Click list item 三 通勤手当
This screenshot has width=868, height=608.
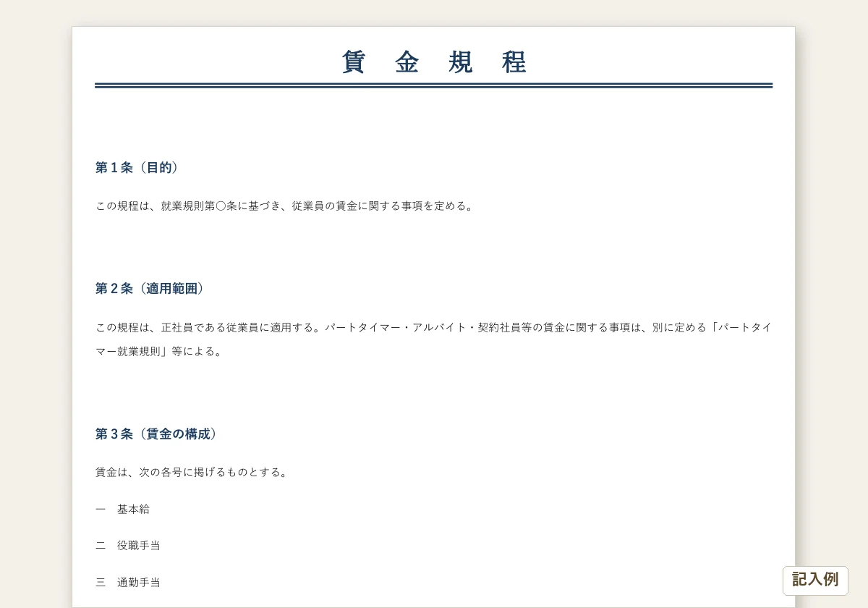[x=128, y=582]
